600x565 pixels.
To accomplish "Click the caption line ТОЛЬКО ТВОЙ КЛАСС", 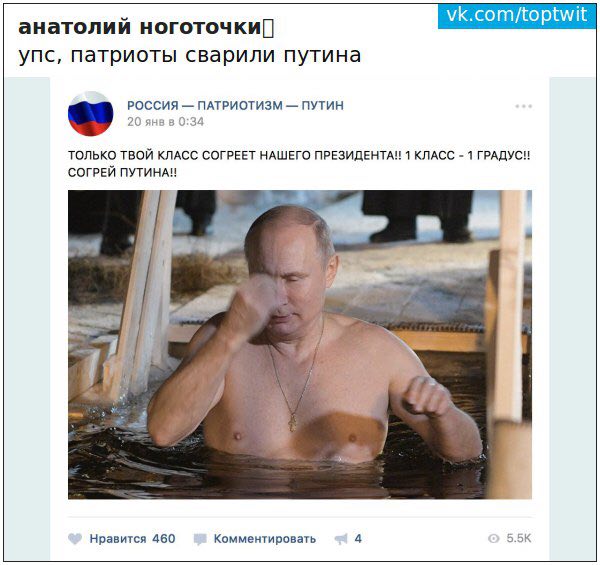I will coord(299,155).
